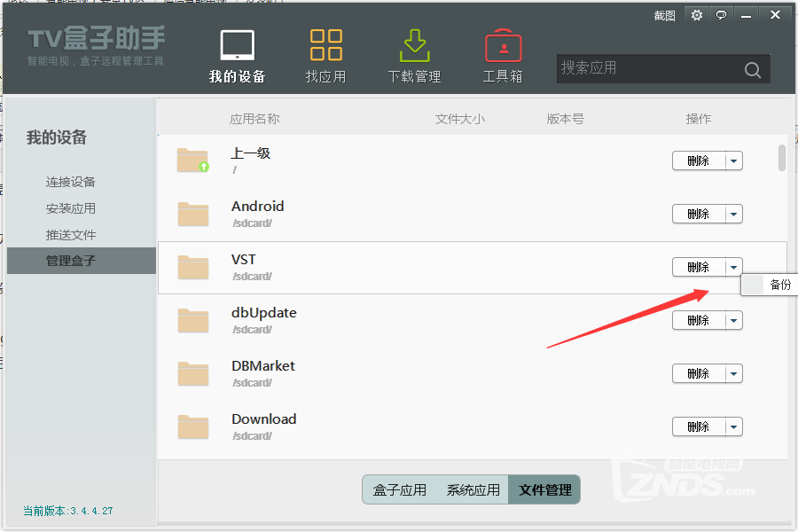This screenshot has height=532, width=798.
Task: Open the 我的设备 monitor icon
Action: pos(237,45)
